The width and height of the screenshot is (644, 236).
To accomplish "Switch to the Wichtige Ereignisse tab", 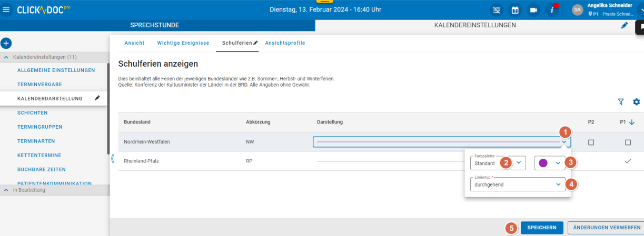I will click(183, 43).
